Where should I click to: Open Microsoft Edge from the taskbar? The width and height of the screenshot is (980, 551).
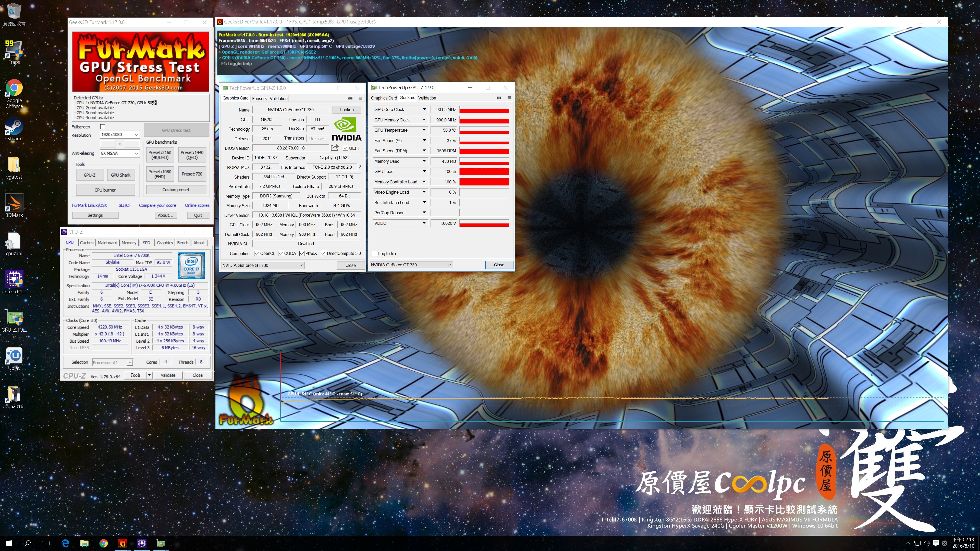pos(65,543)
